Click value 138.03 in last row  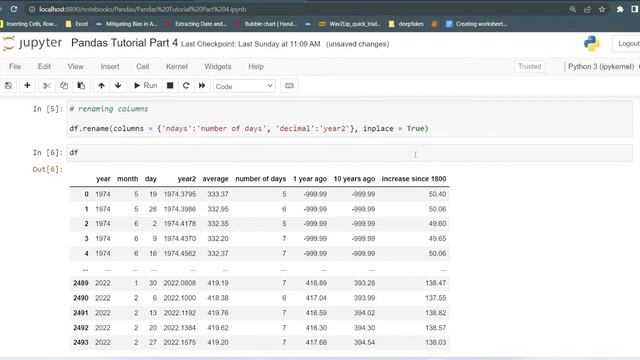(x=436, y=342)
